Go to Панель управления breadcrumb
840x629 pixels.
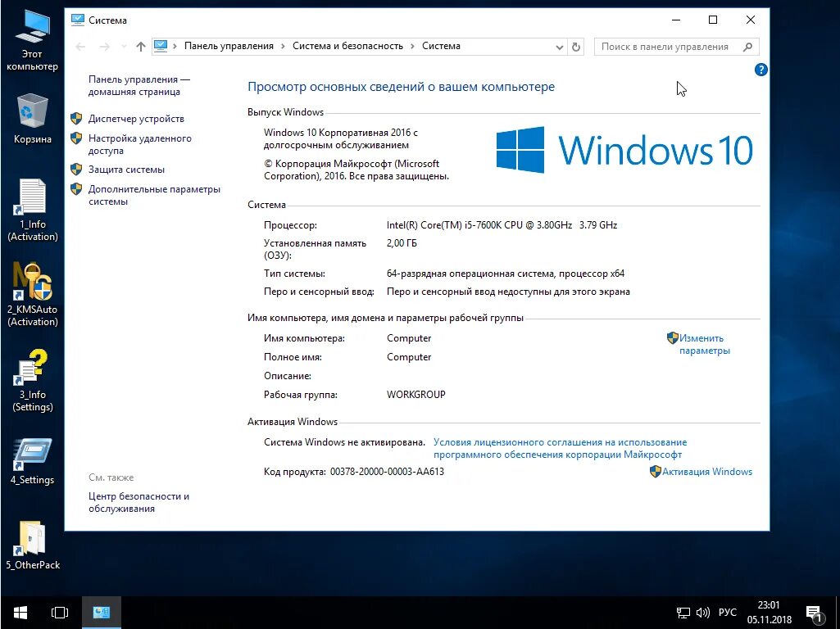click(x=229, y=46)
